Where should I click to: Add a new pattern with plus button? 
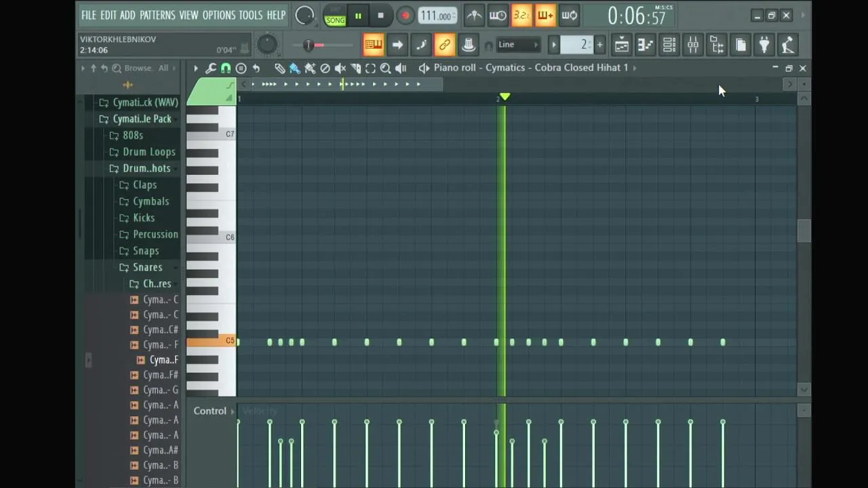coord(599,45)
